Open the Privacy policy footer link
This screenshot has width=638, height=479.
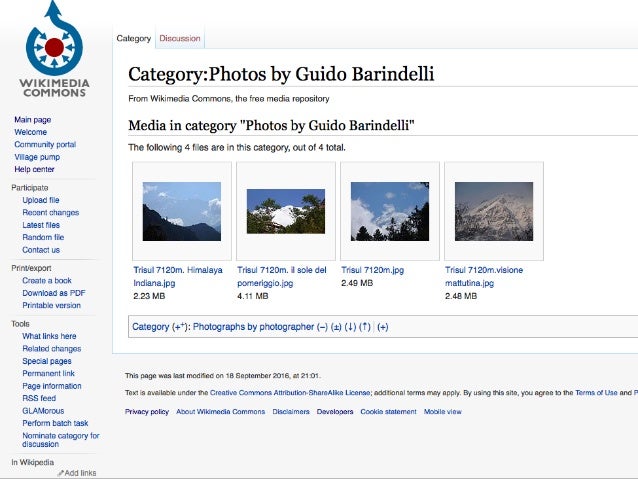click(147, 411)
